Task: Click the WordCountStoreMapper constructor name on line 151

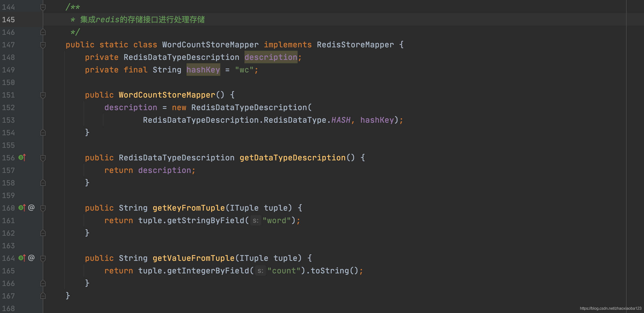Action: pyautogui.click(x=167, y=95)
